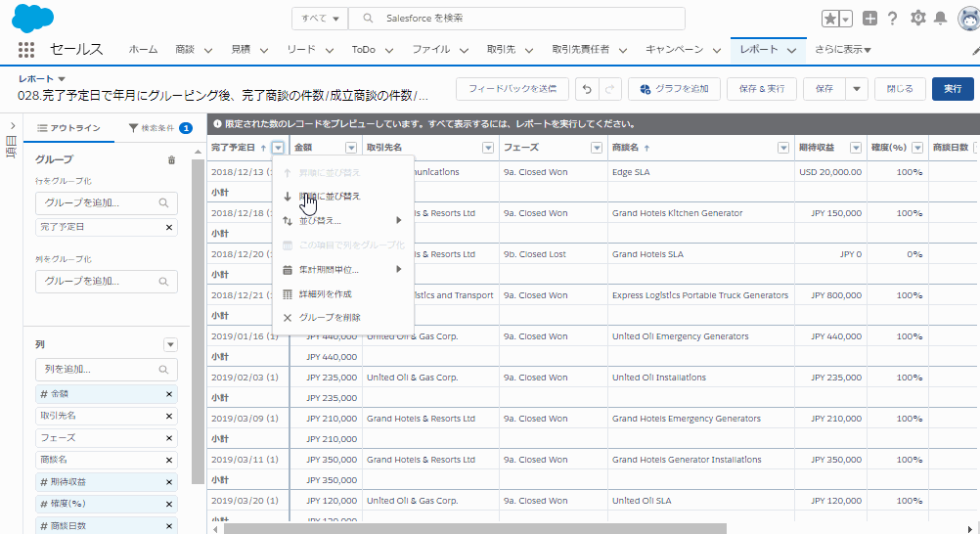Remove the 金額 column
Viewport: 980px width, 534px height.
(x=169, y=394)
